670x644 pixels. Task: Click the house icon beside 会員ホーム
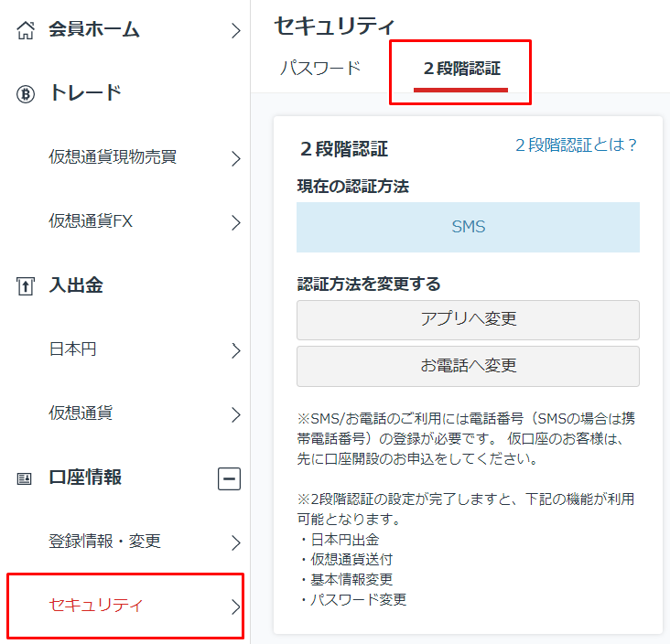tap(26, 30)
